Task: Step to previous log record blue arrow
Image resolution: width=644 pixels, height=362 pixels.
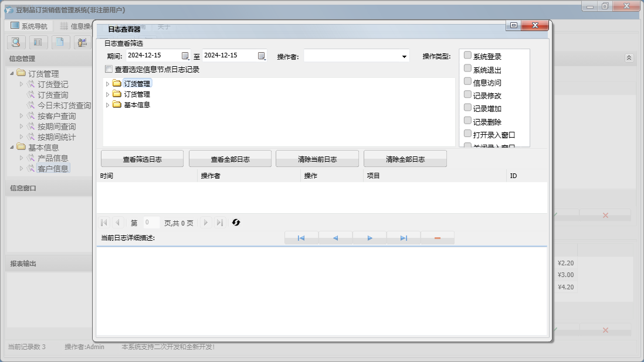Action: tap(335, 238)
